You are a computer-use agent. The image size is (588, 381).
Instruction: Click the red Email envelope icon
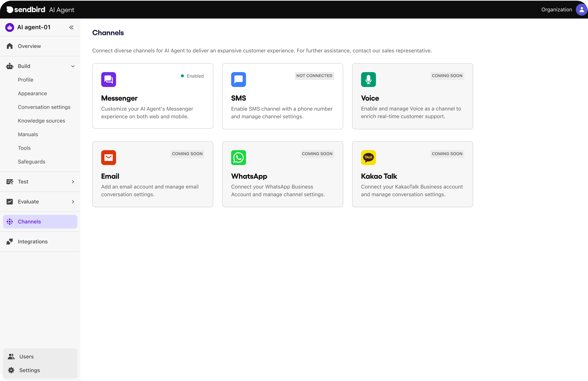click(x=108, y=158)
